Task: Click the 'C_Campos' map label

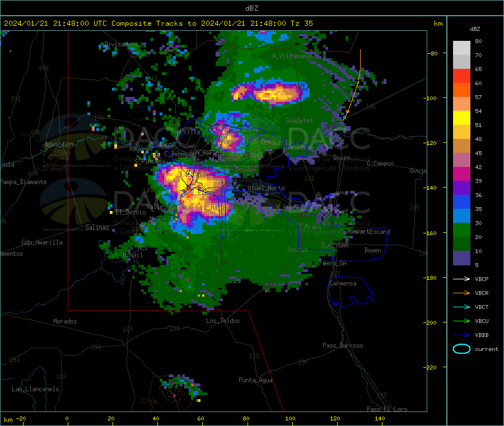Action: (x=380, y=163)
